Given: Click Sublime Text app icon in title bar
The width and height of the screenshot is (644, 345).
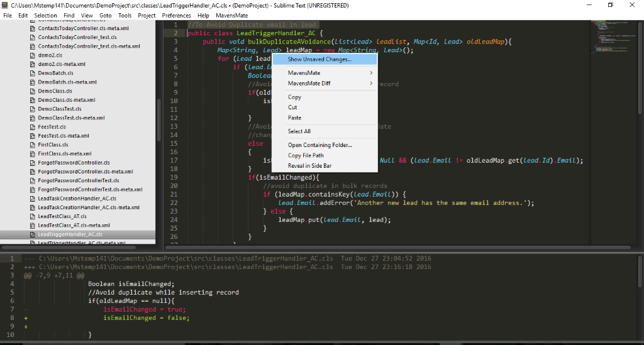Looking at the screenshot, I should point(5,5).
